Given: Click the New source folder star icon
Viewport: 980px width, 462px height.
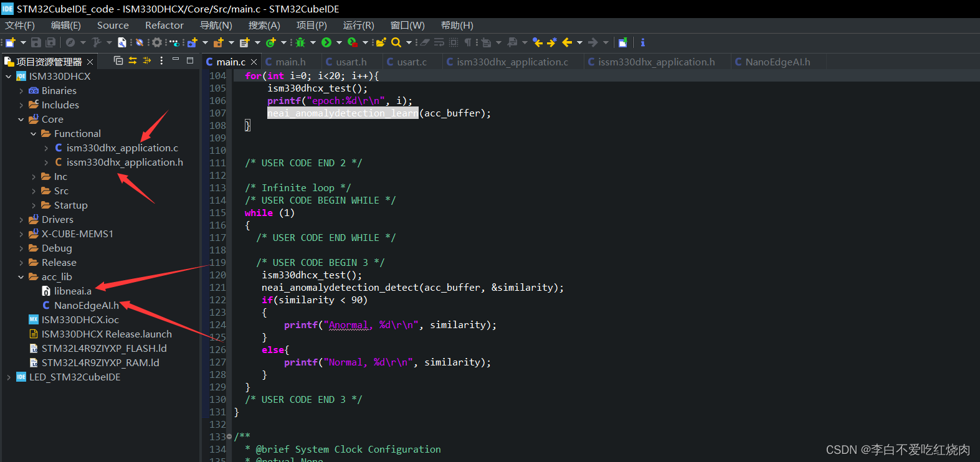Looking at the screenshot, I should point(218,42).
